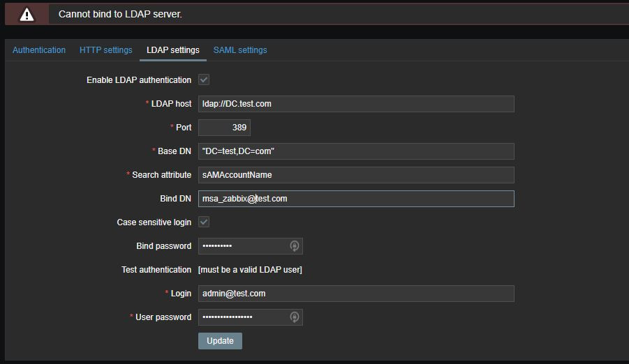
Task: Select the Search attribute text box
Action: coord(356,175)
